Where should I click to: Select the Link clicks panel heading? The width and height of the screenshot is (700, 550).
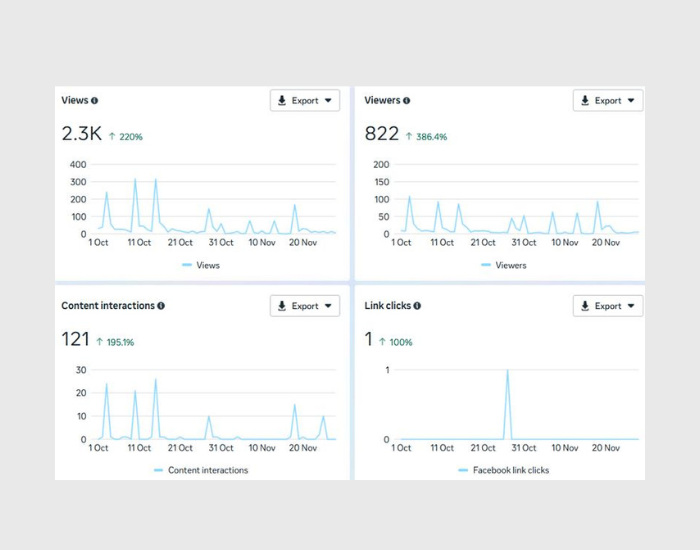click(388, 306)
